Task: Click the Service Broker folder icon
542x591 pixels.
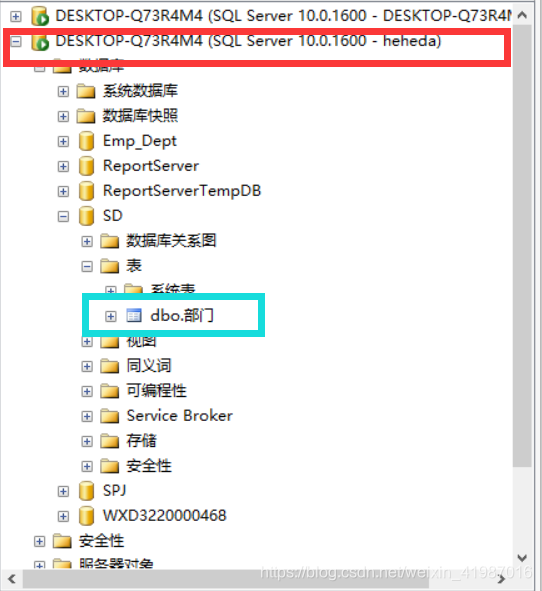Action: point(110,416)
